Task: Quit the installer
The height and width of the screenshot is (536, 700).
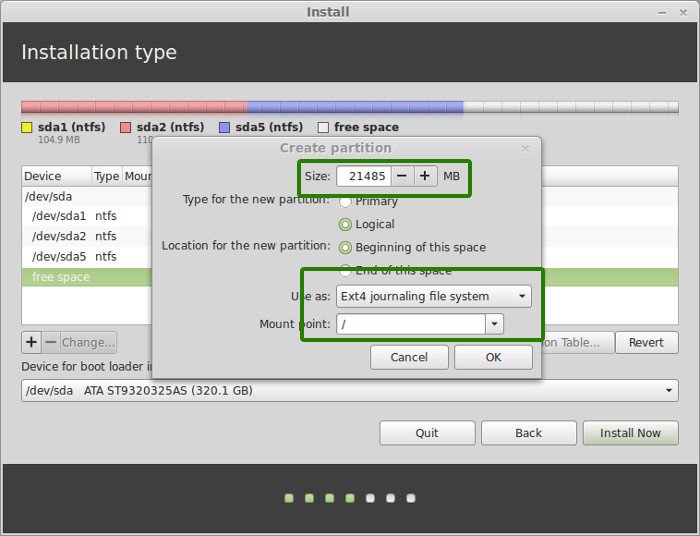Action: pos(427,433)
